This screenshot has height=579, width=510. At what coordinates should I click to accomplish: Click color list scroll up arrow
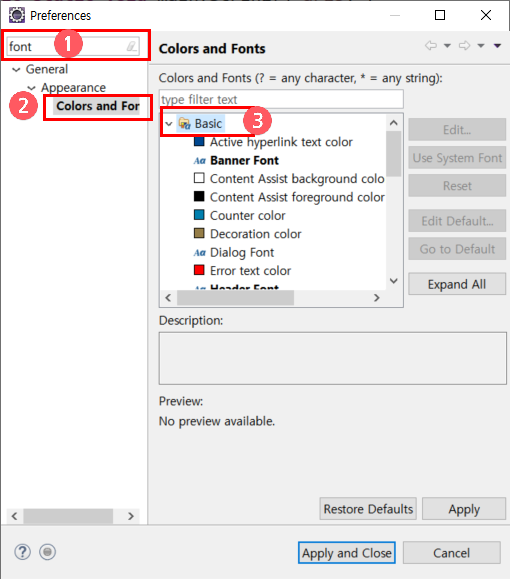(394, 123)
